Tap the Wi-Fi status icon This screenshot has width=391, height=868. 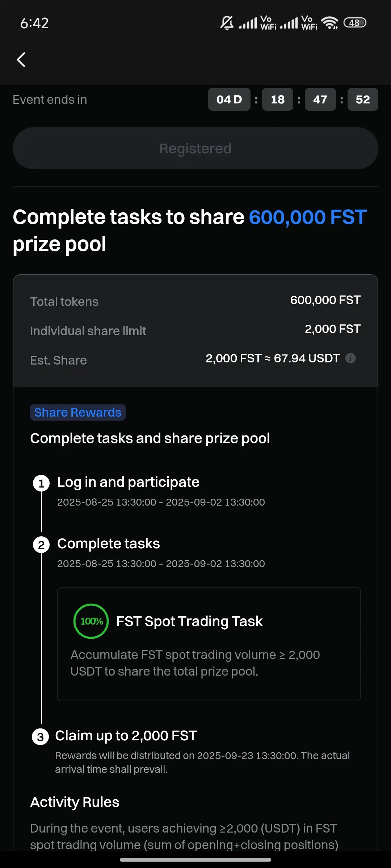pos(330,23)
